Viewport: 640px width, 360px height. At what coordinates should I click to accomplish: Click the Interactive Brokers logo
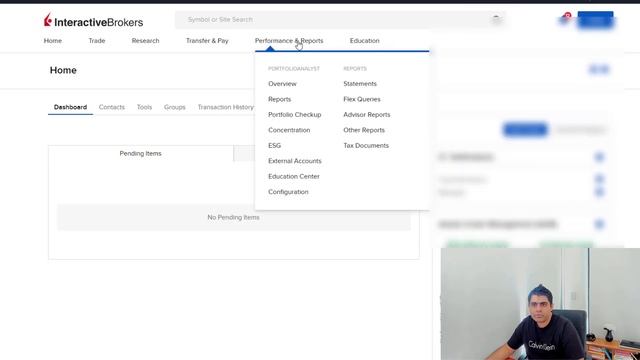93,20
